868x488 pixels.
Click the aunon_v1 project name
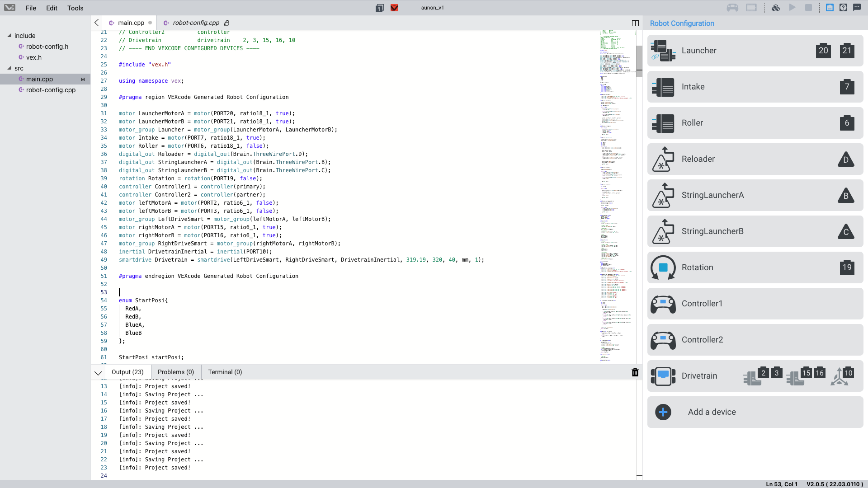432,8
